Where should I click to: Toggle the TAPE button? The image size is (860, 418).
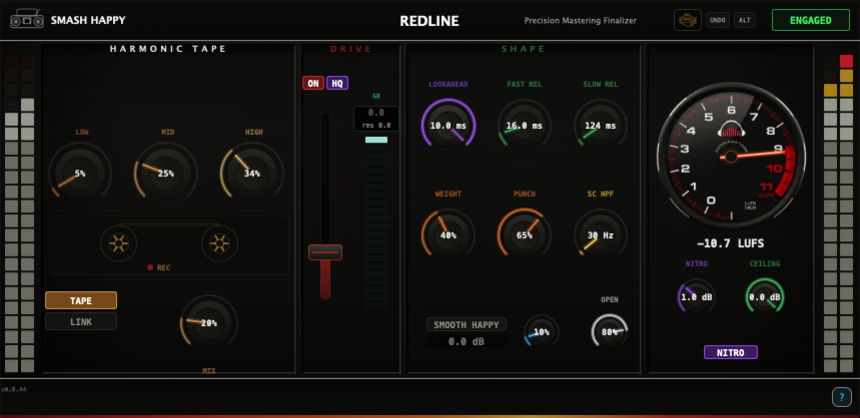[x=81, y=301]
